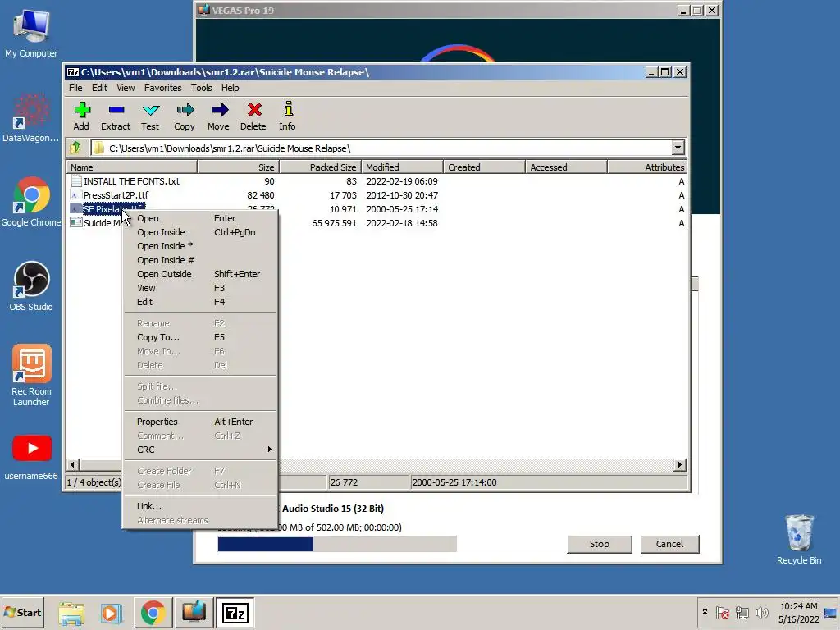
Task: Open the Favorites menu
Action: 163,88
